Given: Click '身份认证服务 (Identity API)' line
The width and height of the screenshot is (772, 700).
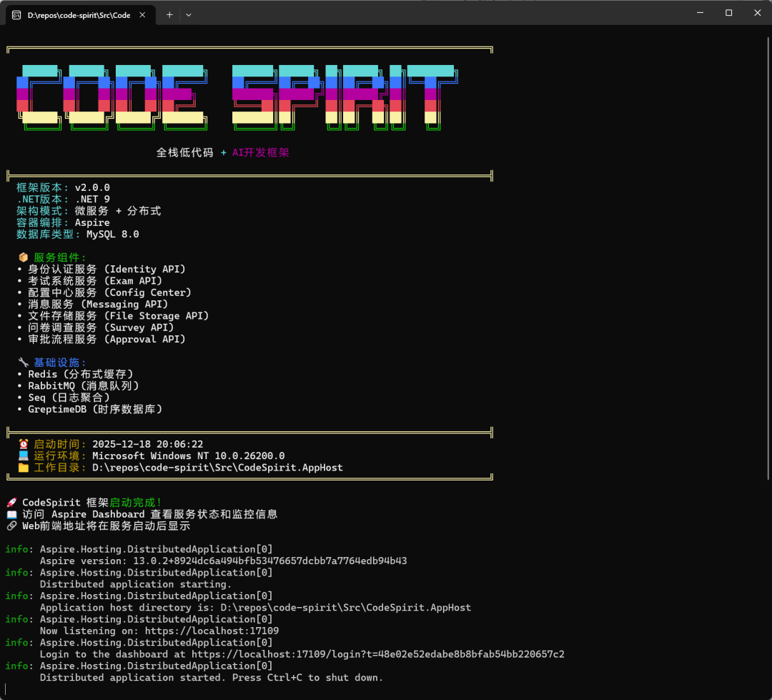Looking at the screenshot, I should point(107,269).
